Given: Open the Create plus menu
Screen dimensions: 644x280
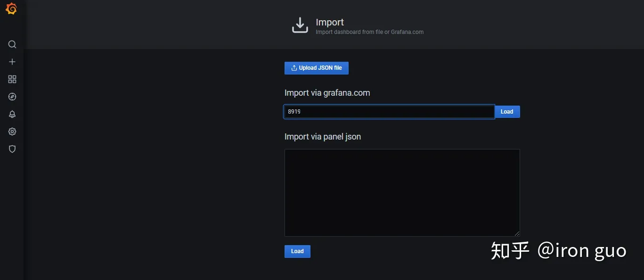Looking at the screenshot, I should (12, 62).
